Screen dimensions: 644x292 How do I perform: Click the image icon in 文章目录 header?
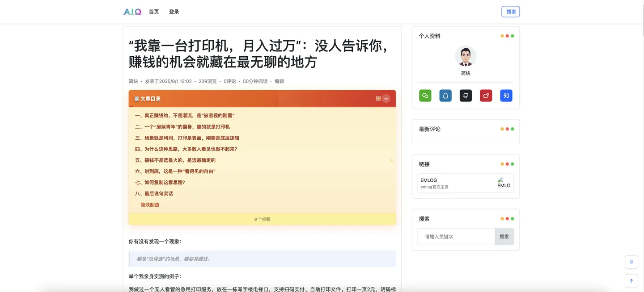point(378,99)
